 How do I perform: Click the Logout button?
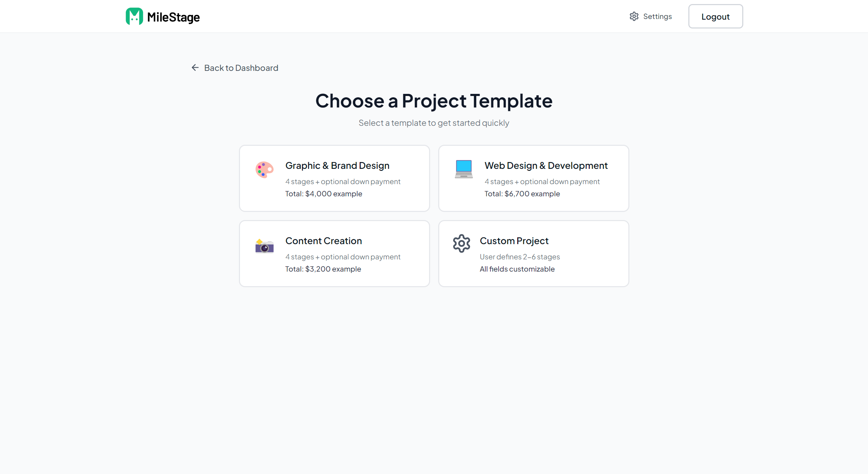click(715, 16)
